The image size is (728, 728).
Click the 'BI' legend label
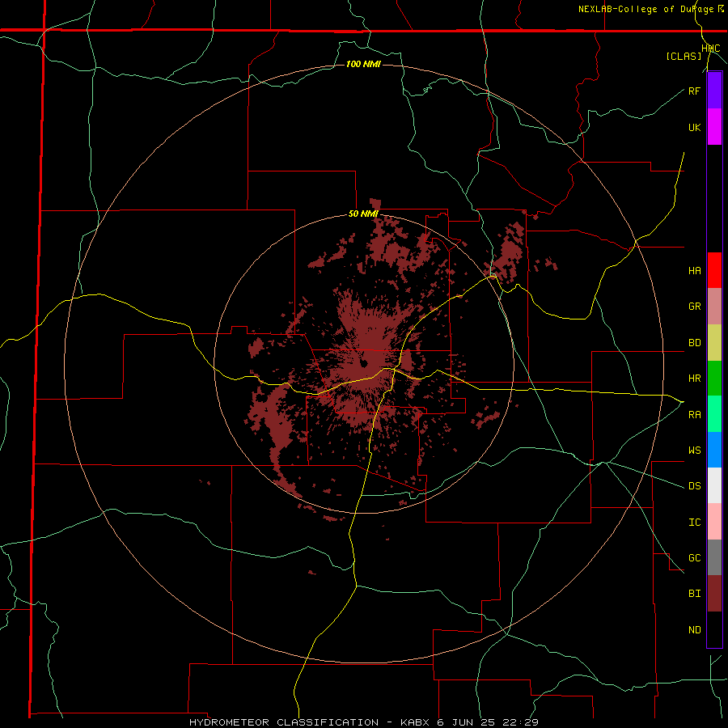[x=694, y=594]
